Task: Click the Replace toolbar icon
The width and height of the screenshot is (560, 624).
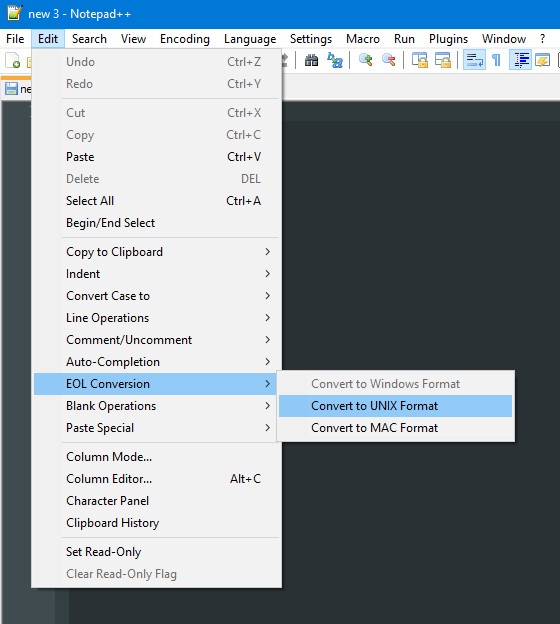Action: coord(334,60)
